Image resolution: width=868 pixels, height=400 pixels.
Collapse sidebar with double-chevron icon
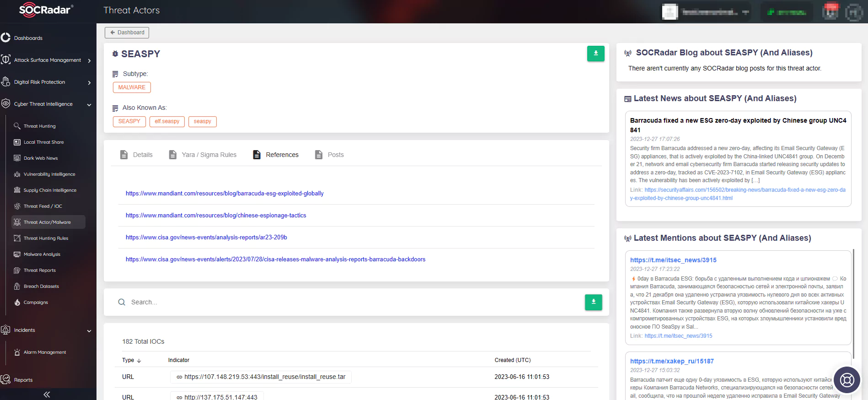click(47, 395)
